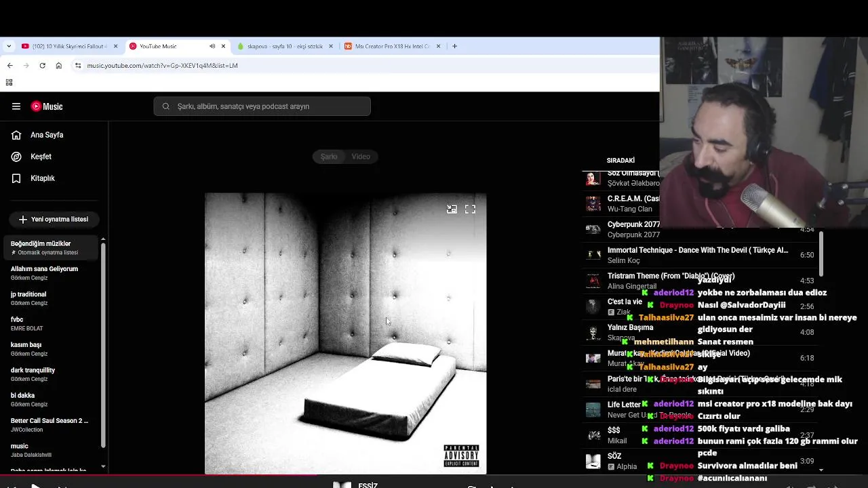868x488 pixels.
Task: Click the queue panel scrollbar
Action: [821, 253]
